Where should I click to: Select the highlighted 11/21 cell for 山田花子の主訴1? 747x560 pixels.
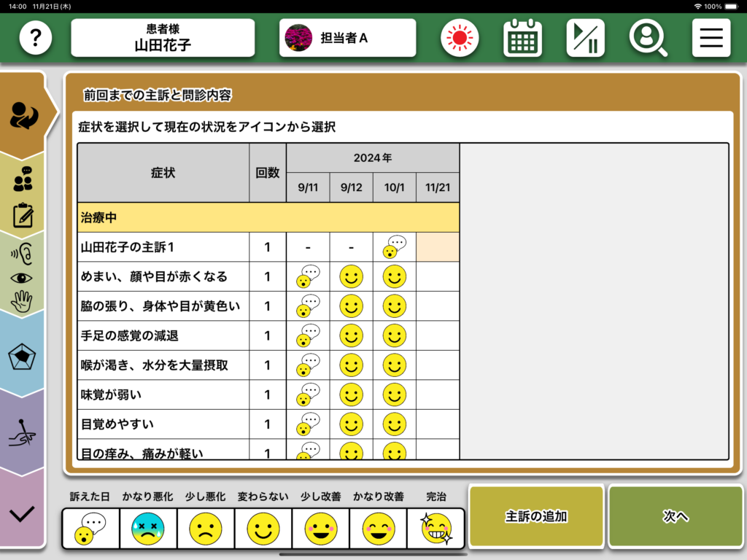click(438, 247)
